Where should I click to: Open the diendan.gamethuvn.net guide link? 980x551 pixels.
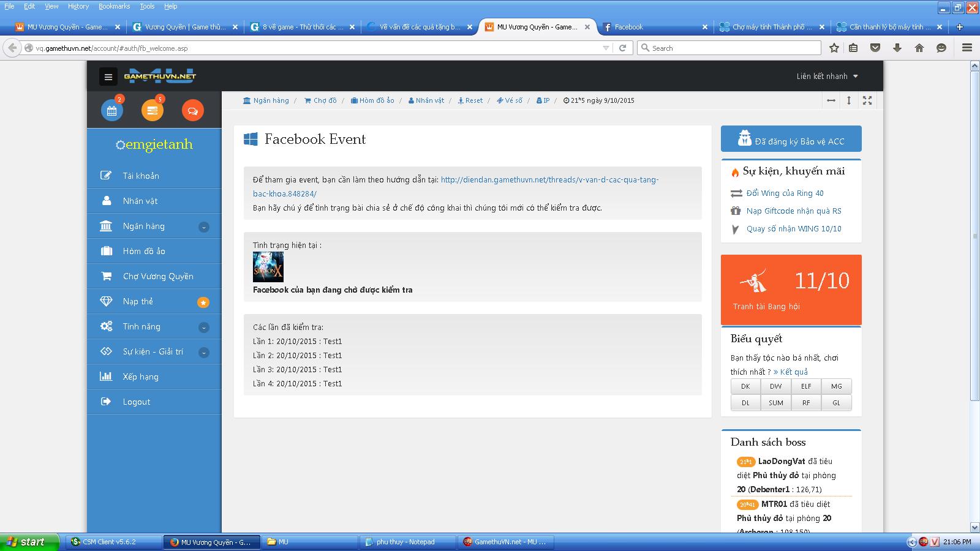pyautogui.click(x=456, y=187)
